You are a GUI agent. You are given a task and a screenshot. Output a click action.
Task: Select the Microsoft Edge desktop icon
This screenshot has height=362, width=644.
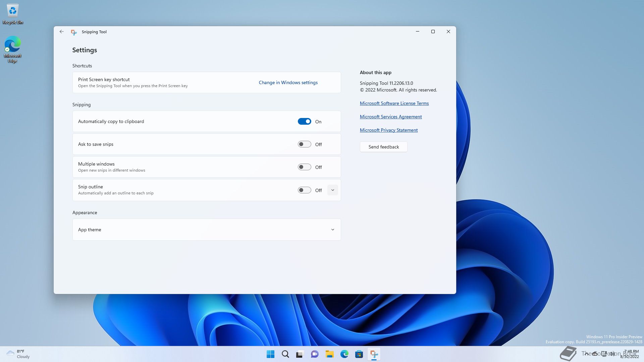click(13, 49)
